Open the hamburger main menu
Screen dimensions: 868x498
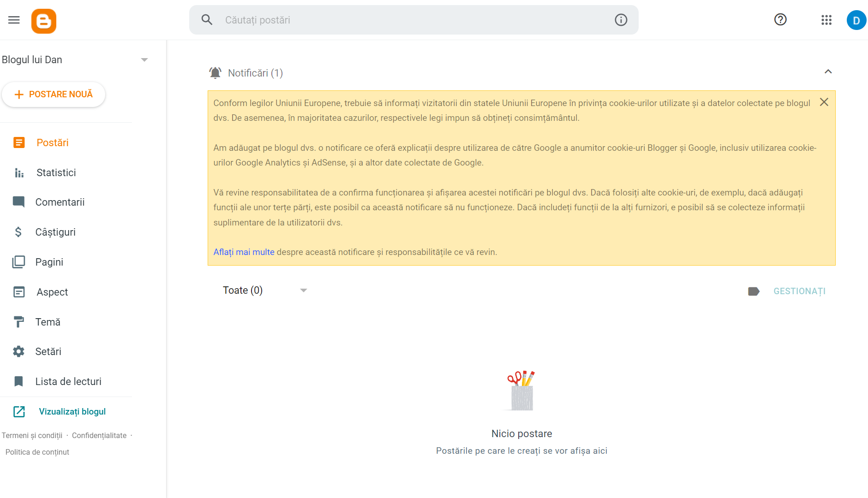click(x=14, y=20)
